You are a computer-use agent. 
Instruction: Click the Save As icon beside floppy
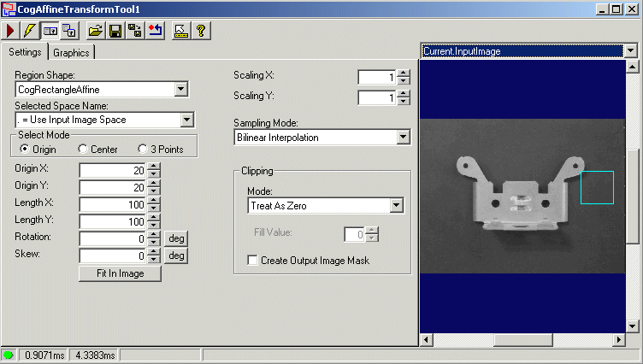click(x=135, y=31)
